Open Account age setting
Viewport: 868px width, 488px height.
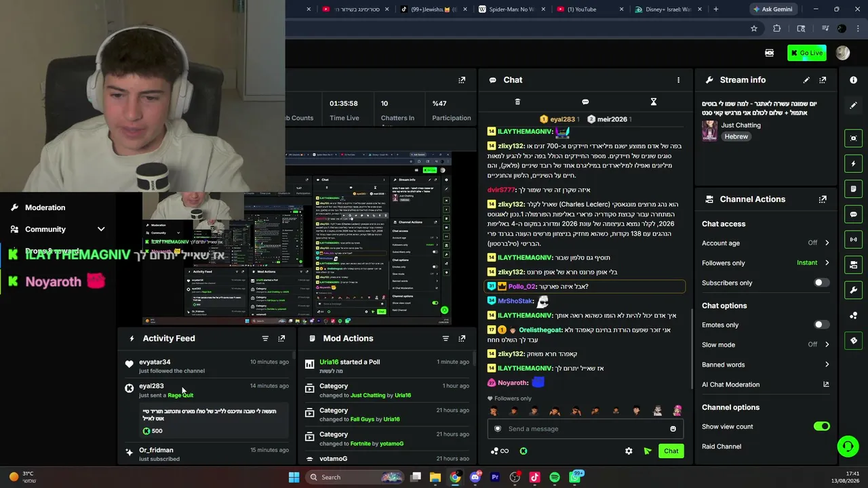coord(766,243)
